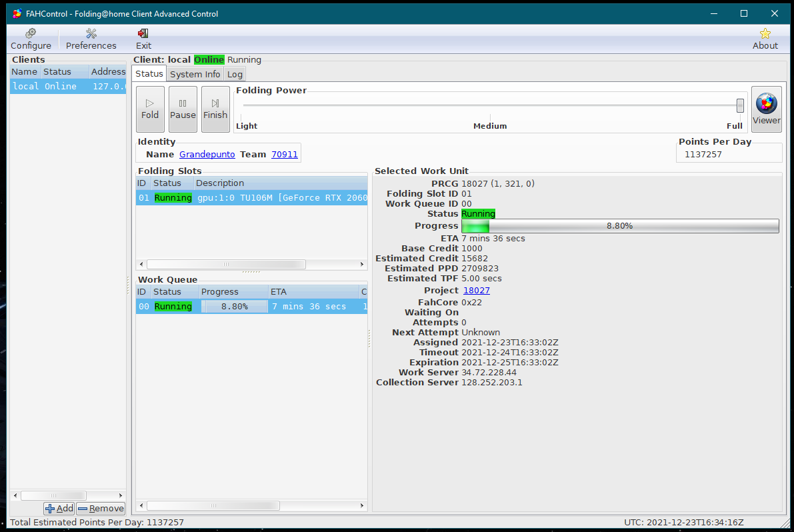The image size is (794, 532).
Task: Open the Configure toolbar item
Action: point(31,39)
